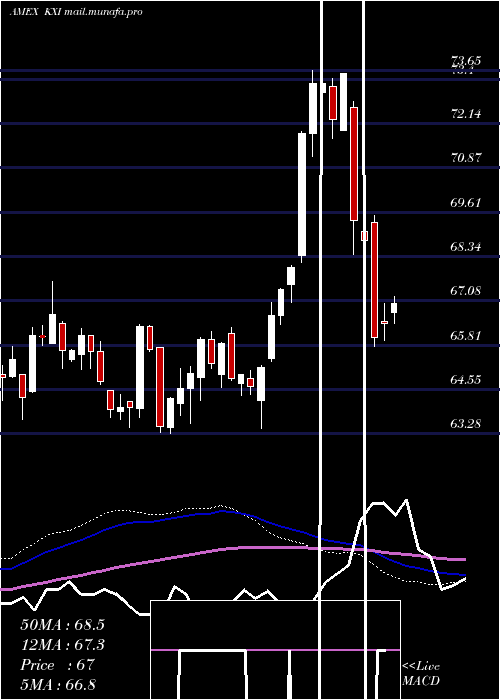Select the 72.14 price level label
The image size is (500, 700).
click(466, 114)
